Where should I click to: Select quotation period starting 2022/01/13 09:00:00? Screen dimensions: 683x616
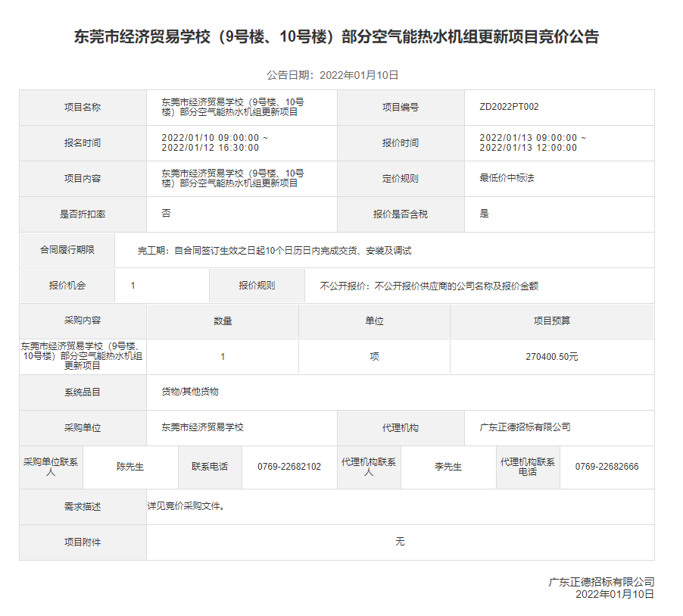533,143
